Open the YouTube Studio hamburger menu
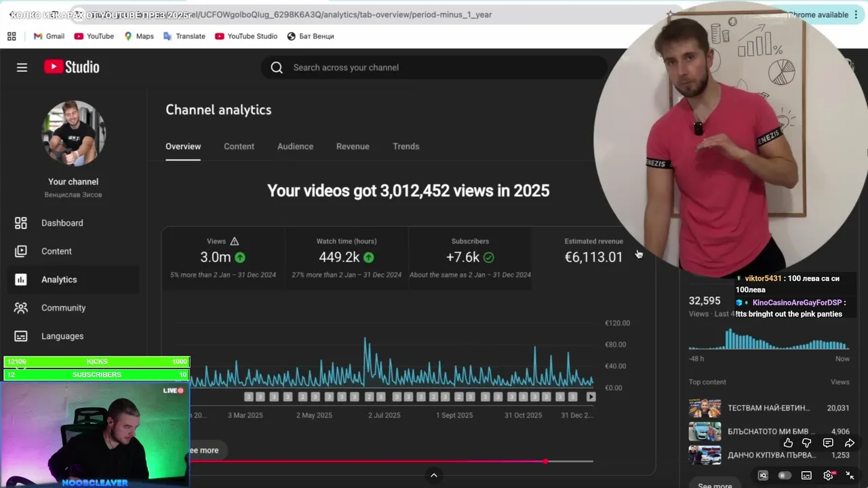This screenshot has width=868, height=488. click(22, 67)
